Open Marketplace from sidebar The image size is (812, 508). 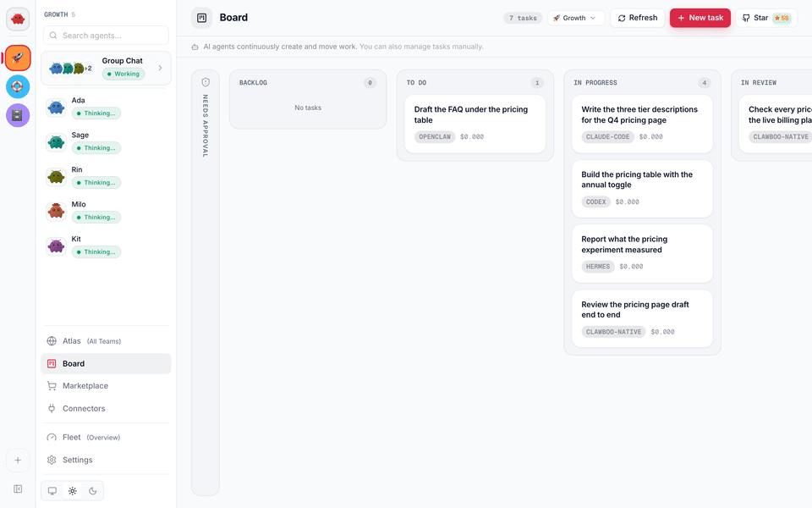(x=106, y=386)
